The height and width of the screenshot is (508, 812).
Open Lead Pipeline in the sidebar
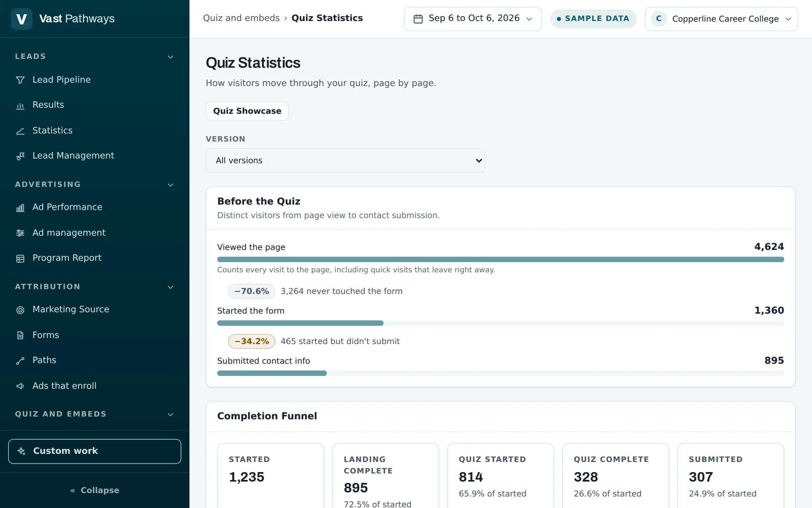pos(95,80)
